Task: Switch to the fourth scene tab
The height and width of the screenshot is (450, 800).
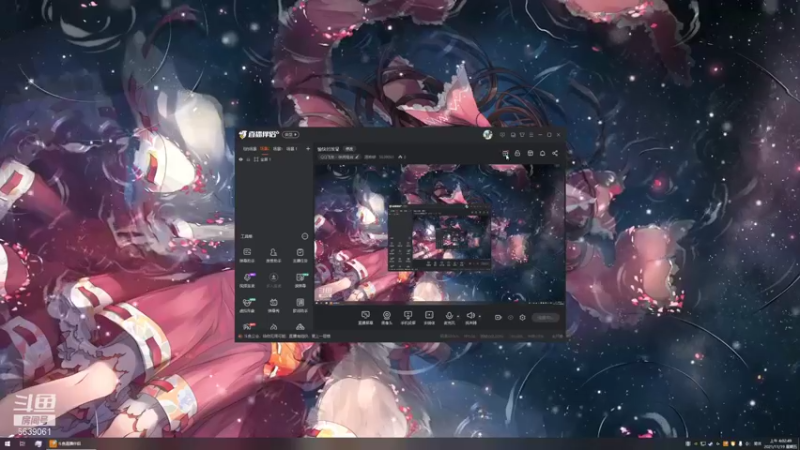Action: point(291,148)
